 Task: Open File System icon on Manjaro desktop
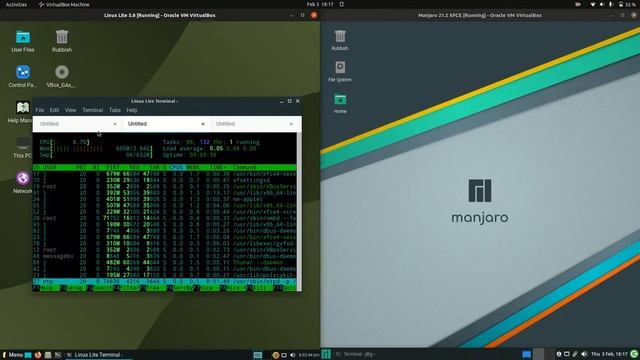click(x=340, y=71)
